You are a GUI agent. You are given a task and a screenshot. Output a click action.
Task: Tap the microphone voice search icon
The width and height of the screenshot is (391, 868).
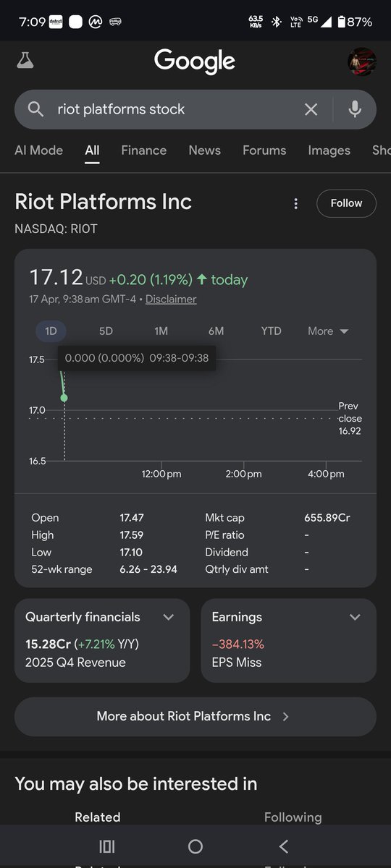pyautogui.click(x=355, y=109)
